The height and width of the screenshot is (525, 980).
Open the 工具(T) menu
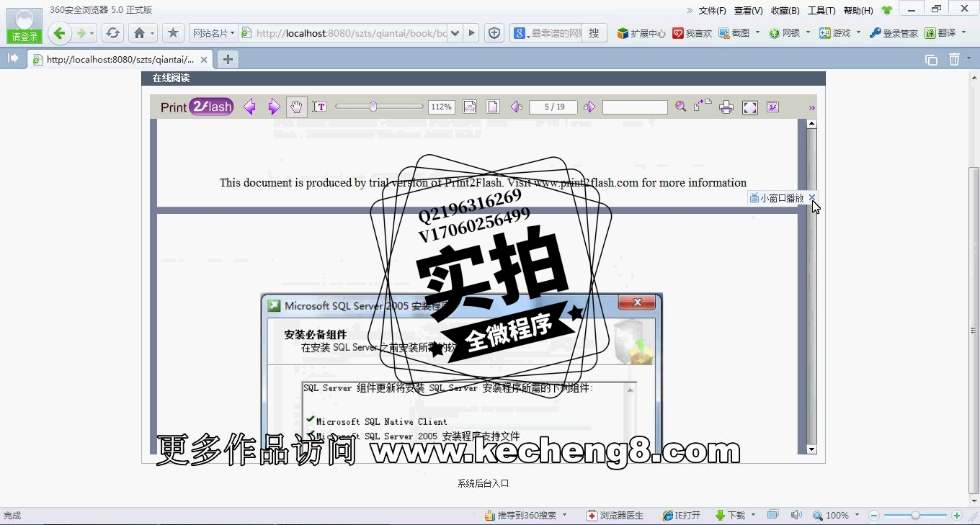click(x=821, y=10)
